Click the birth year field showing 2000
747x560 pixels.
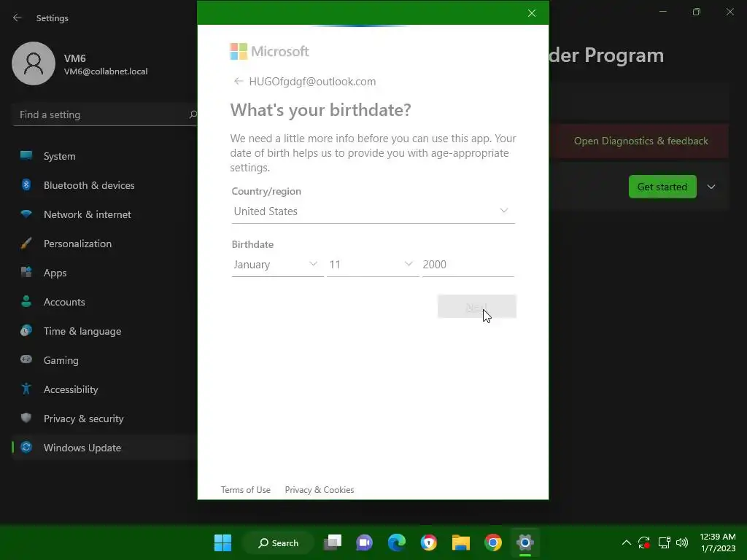pos(468,264)
